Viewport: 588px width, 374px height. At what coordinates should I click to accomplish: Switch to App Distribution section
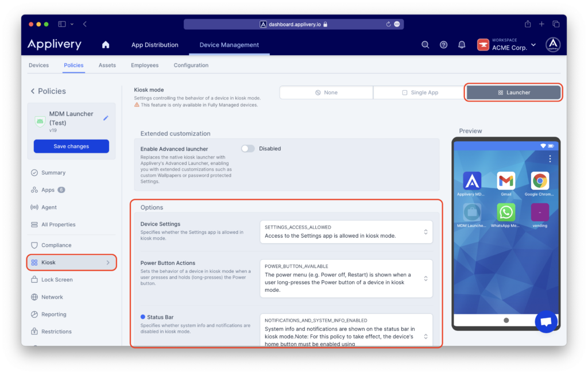tap(155, 45)
